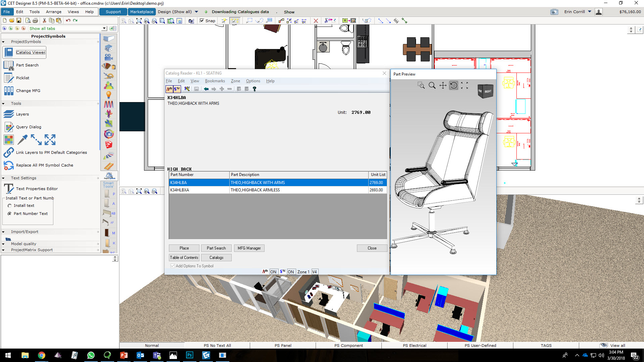Click the Layers icon in Tools

[9, 114]
